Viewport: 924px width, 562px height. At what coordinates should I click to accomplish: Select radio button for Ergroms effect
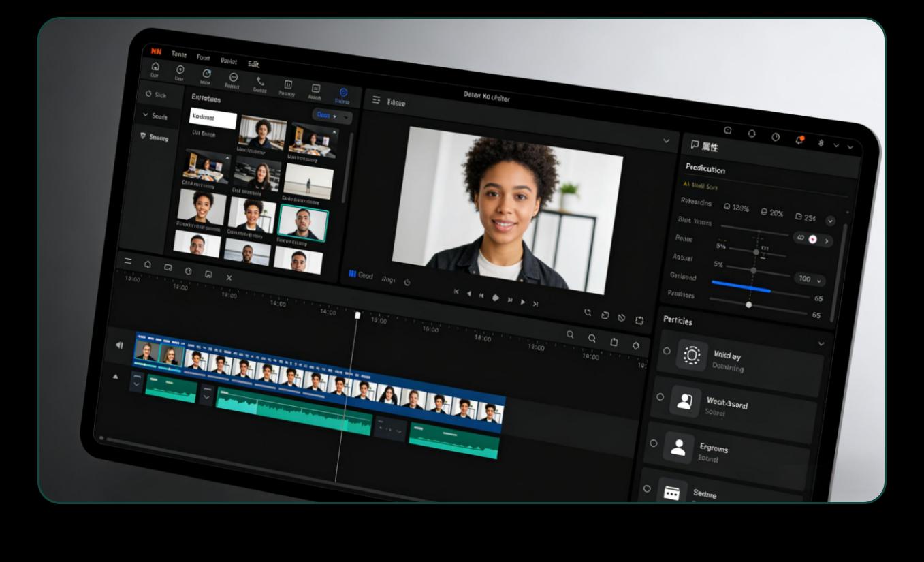pyautogui.click(x=654, y=443)
